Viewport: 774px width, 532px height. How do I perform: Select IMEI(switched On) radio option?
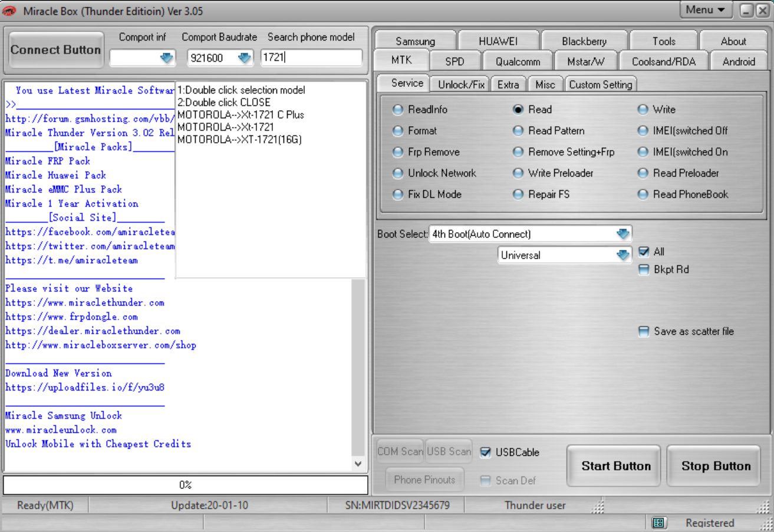click(643, 152)
